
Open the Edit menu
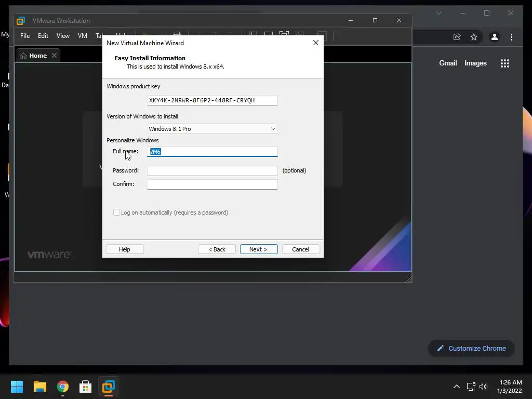(43, 36)
